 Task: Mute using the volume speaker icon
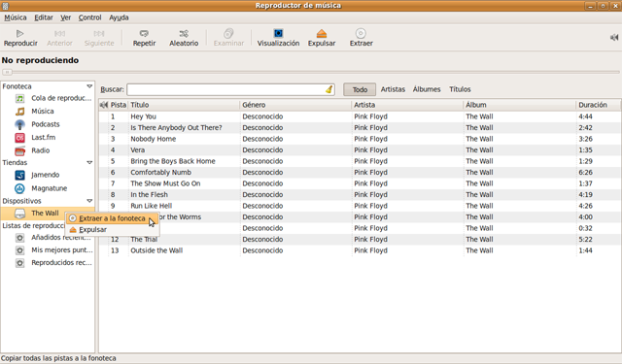[x=614, y=37]
